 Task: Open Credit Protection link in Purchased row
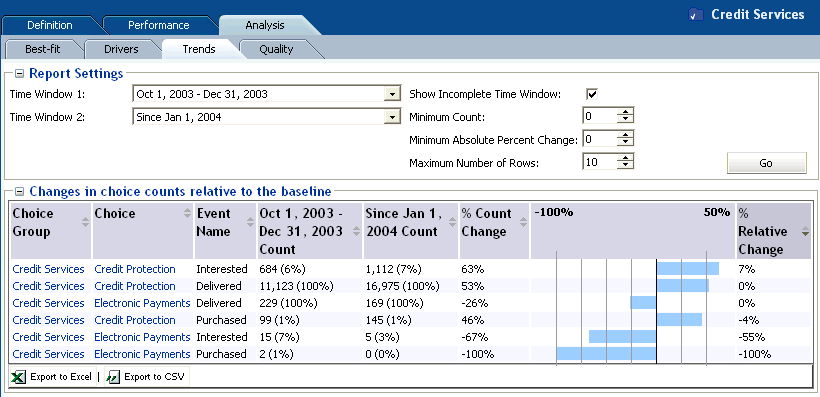click(135, 320)
